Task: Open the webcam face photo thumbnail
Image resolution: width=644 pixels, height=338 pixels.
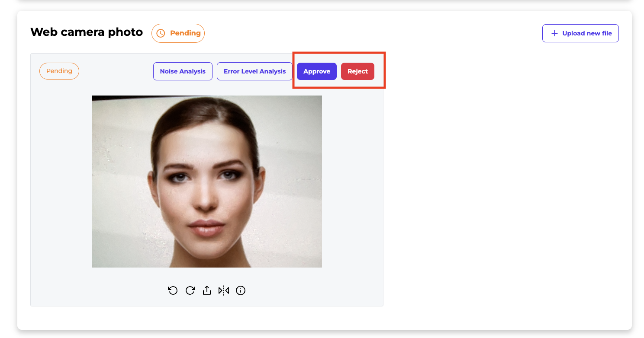Action: pyautogui.click(x=207, y=182)
